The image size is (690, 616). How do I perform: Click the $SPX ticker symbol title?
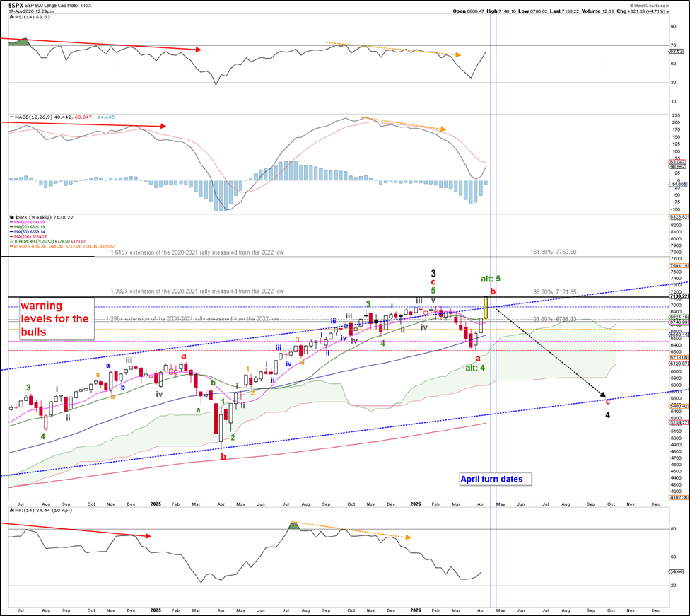(x=16, y=5)
